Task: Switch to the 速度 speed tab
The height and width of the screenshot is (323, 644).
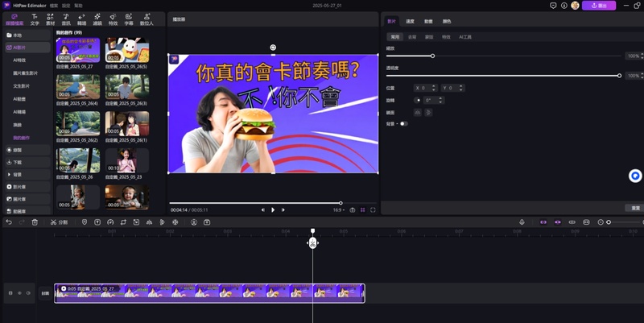Action: tap(410, 22)
